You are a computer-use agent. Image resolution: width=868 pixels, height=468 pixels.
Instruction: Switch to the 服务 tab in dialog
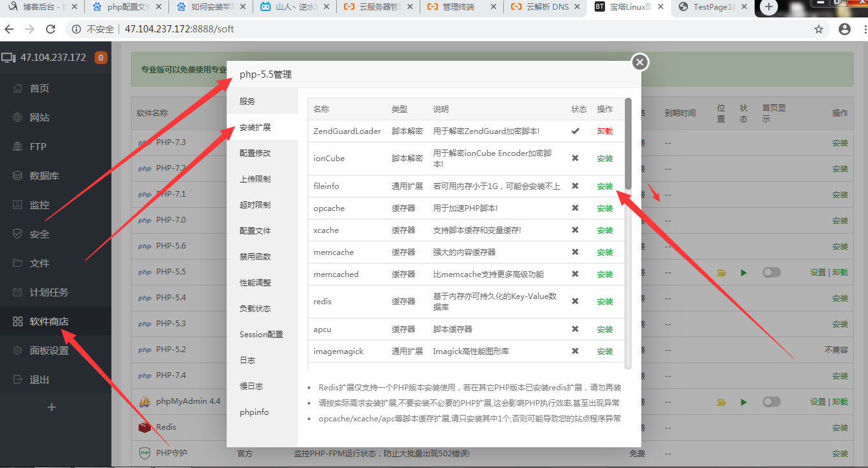pyautogui.click(x=262, y=101)
